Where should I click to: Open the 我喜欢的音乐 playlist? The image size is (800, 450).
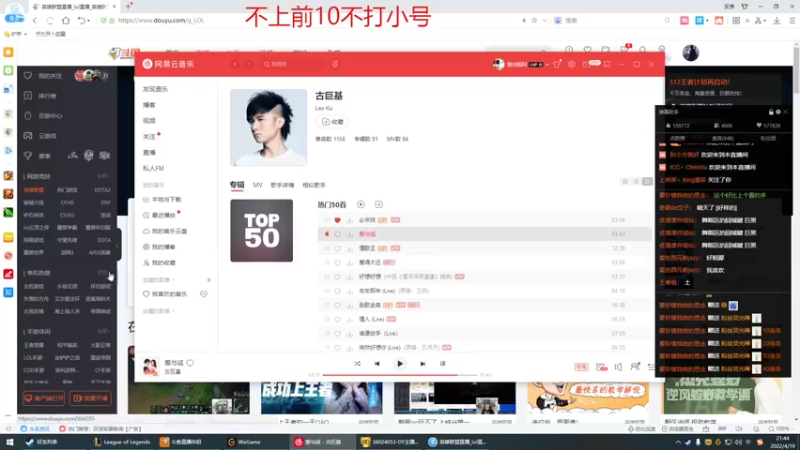point(165,294)
